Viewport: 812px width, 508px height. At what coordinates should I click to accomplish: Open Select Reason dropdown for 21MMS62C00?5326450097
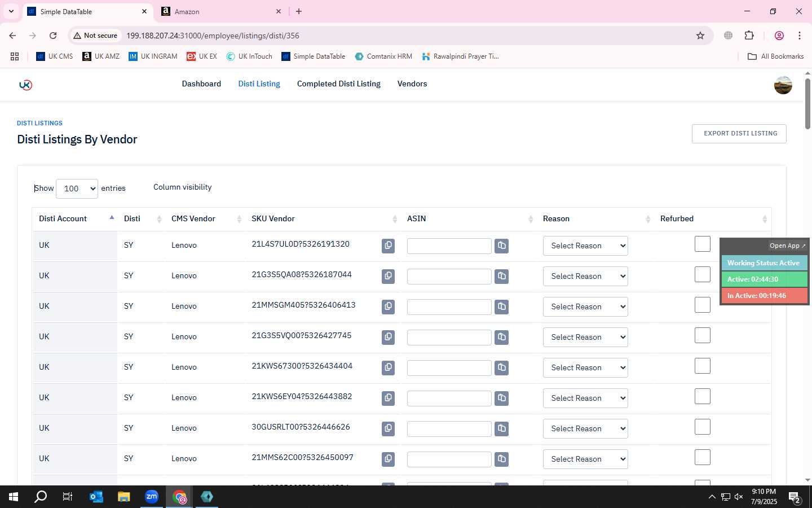[585, 459]
